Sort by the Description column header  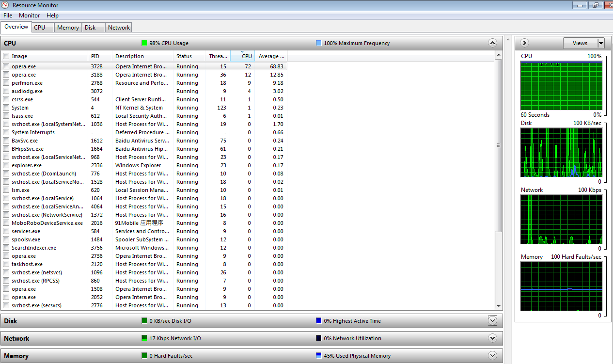coord(142,56)
